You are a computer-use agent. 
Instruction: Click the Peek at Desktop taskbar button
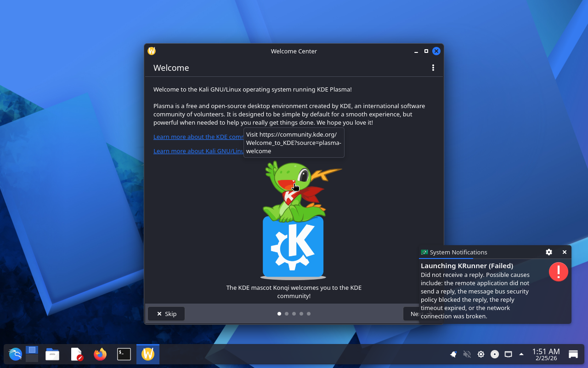573,354
